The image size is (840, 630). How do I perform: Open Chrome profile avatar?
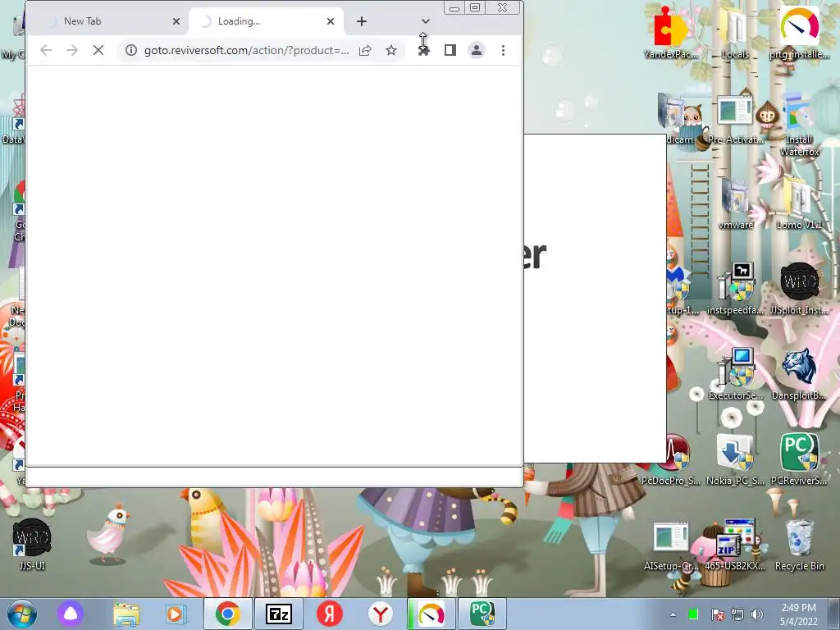[x=477, y=50]
